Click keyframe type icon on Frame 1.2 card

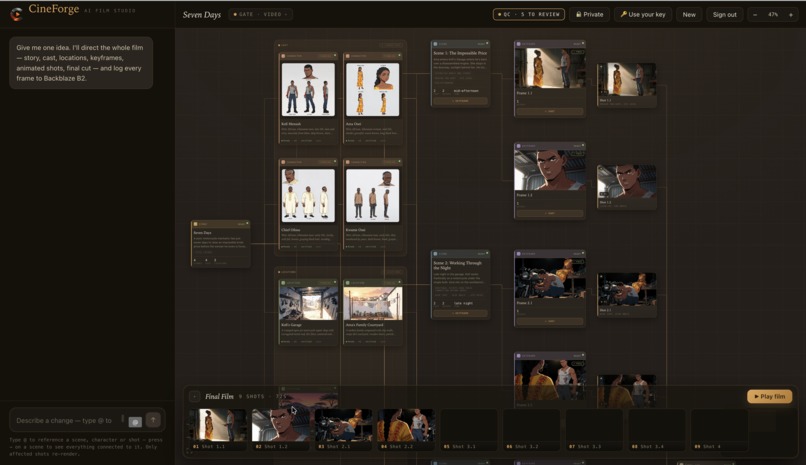519,146
